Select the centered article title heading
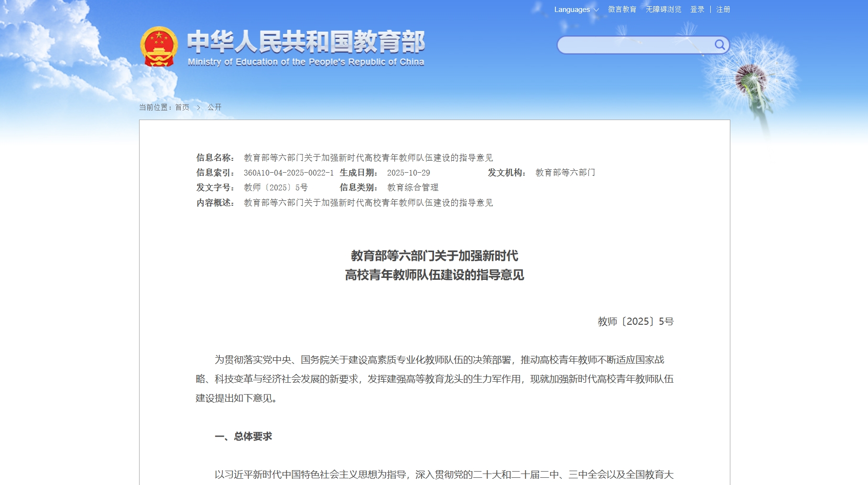868x485 pixels. (x=434, y=265)
